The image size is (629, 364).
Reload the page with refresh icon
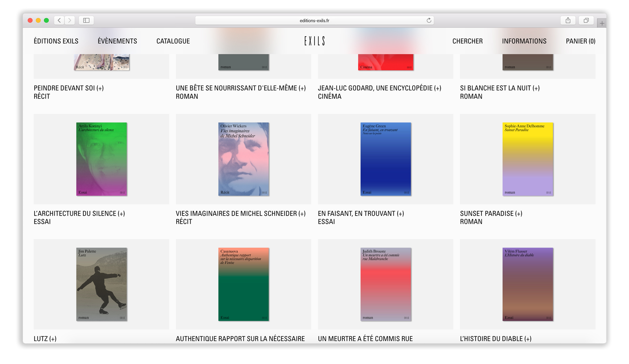(x=429, y=20)
